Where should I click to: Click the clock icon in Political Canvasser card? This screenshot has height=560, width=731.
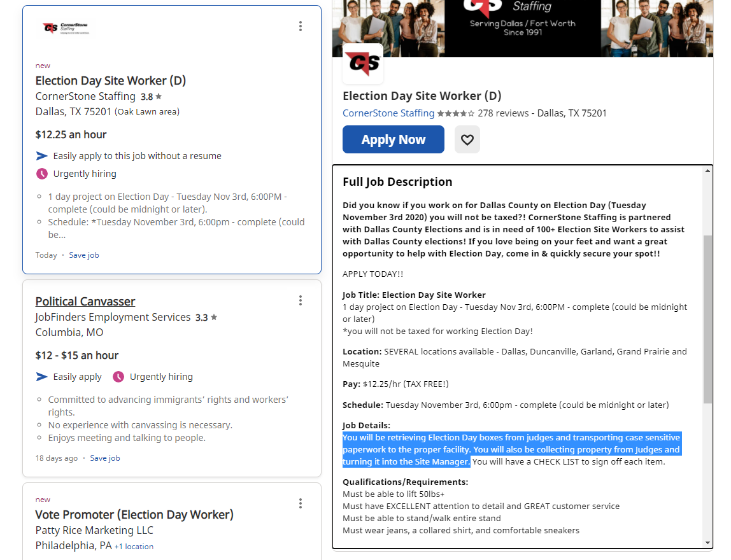pos(118,377)
